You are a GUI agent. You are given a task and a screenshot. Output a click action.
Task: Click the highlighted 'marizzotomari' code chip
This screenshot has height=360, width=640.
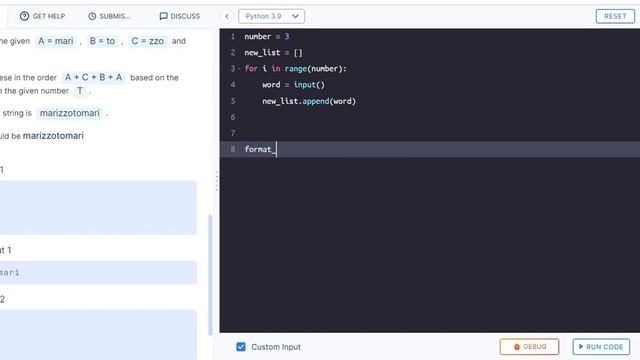click(70, 113)
